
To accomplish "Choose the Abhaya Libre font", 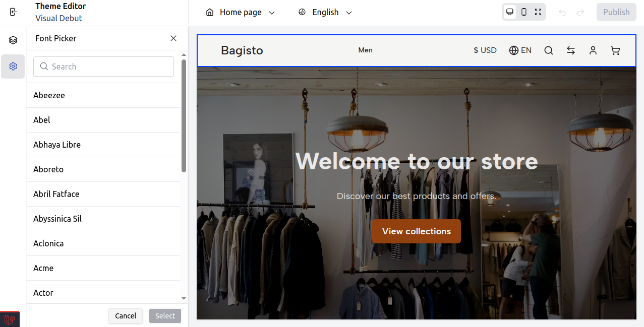I will tap(103, 145).
